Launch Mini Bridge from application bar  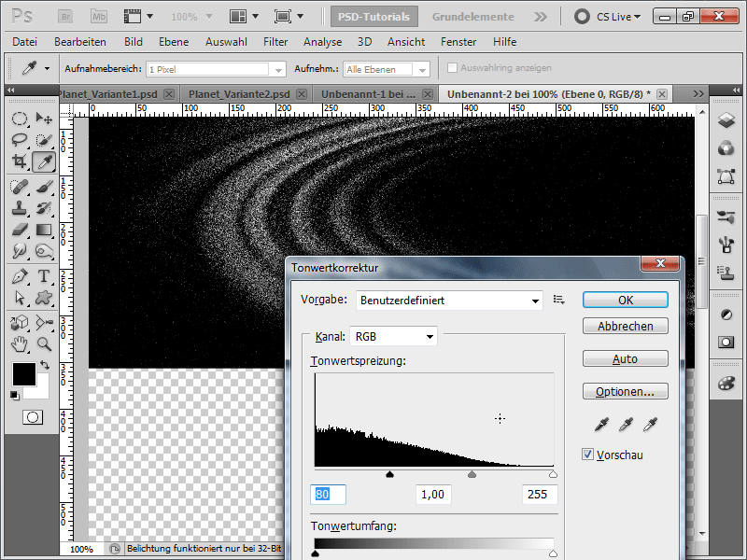point(99,17)
